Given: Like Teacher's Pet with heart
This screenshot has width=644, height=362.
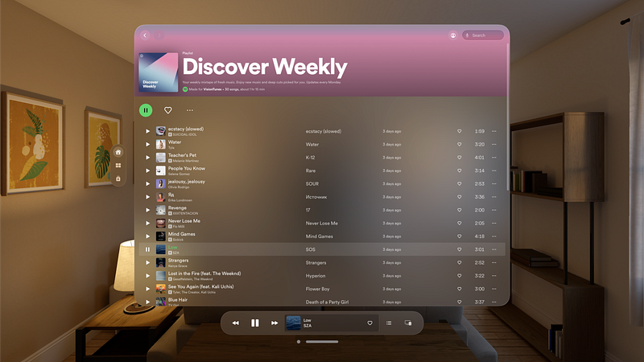Looking at the screenshot, I should click(x=459, y=158).
